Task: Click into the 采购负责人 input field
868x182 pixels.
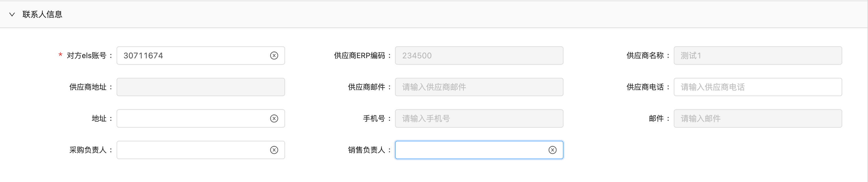Action: 192,150
